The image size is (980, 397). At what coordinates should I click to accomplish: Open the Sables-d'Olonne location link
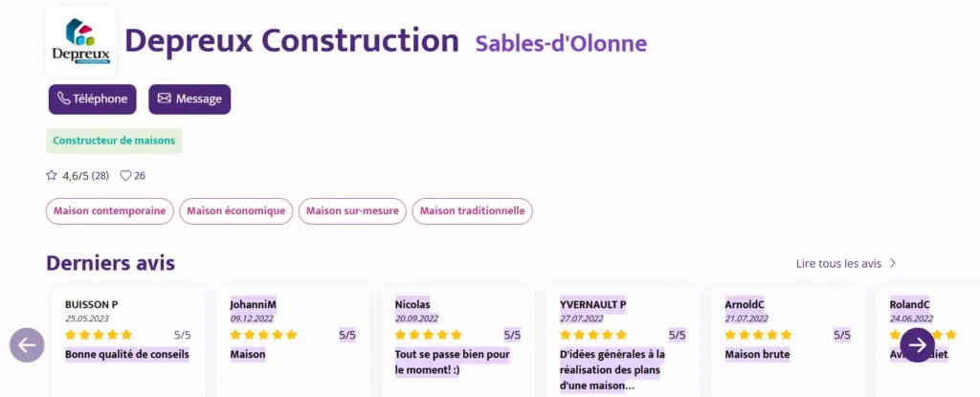pyautogui.click(x=561, y=43)
